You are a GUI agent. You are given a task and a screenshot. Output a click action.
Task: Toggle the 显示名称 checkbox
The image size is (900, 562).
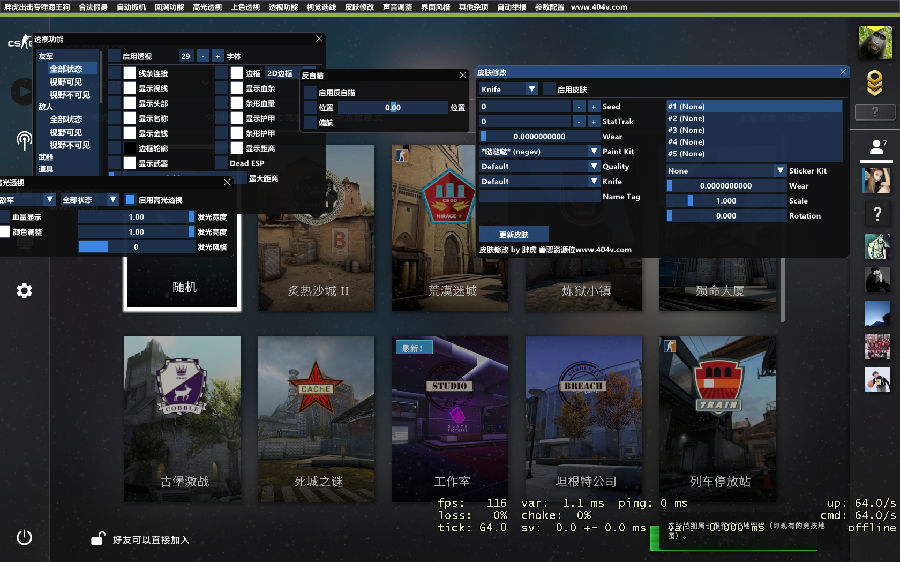pos(114,118)
